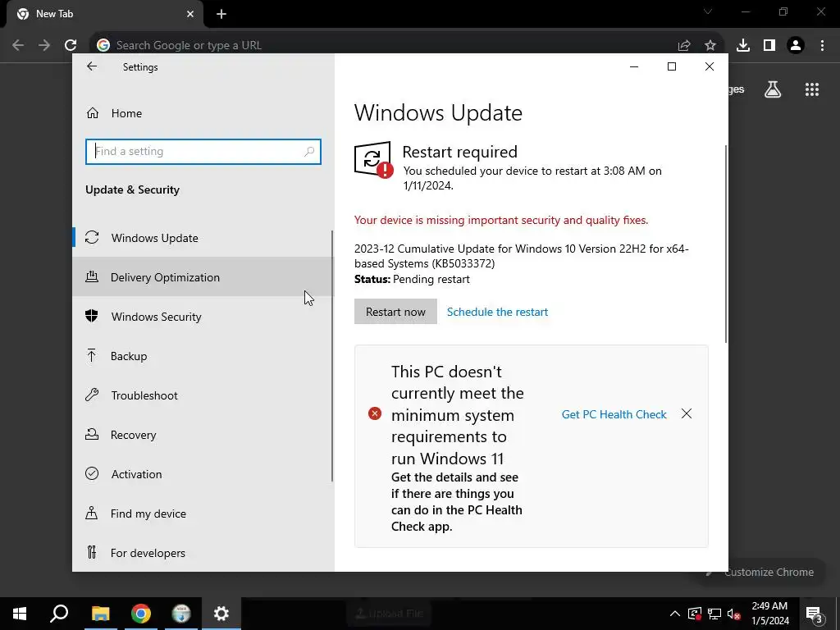Click the Find a setting search field

coord(203,152)
